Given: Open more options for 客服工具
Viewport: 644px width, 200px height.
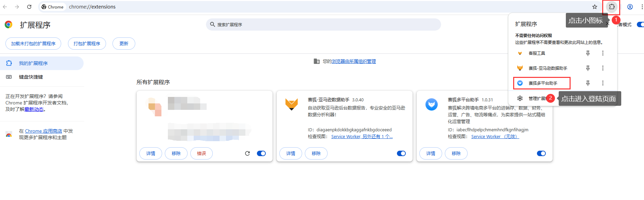Looking at the screenshot, I should click(603, 53).
